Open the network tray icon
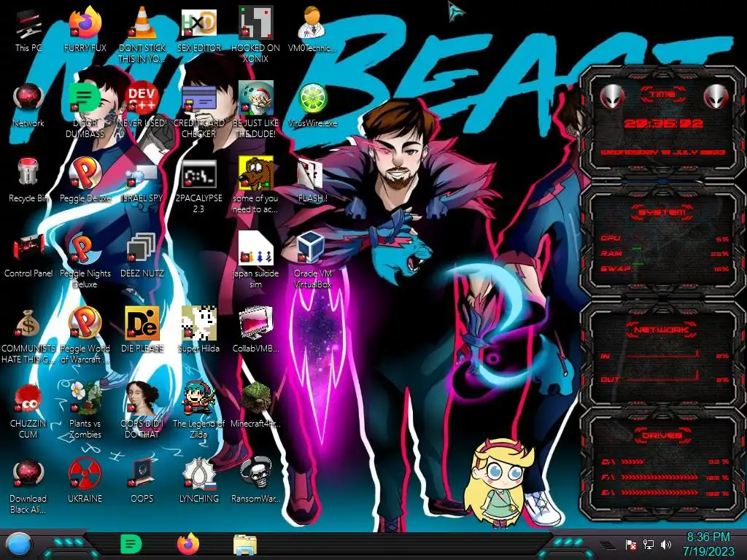Viewport: 747px width, 560px height. click(x=648, y=545)
